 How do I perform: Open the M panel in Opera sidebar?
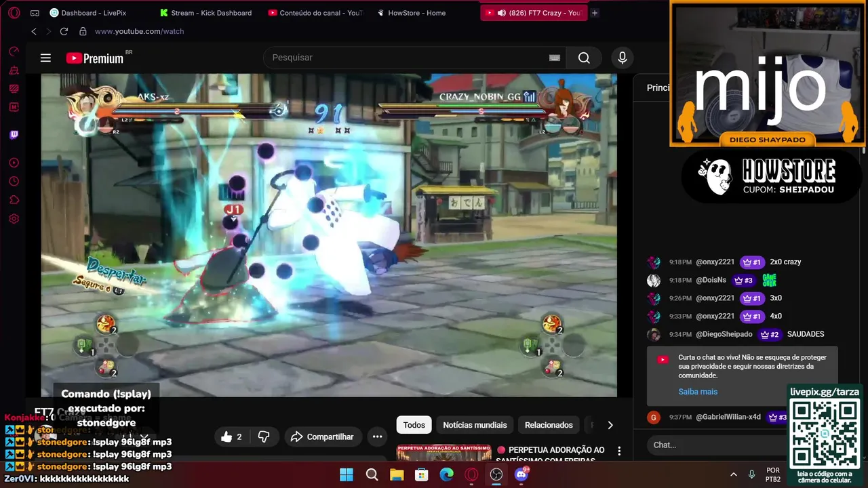click(14, 107)
